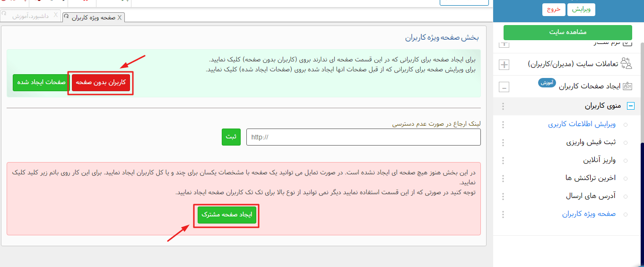Click three-dots handle beside sidebar 'صفحه ویژه کاربران'
This screenshot has width=644, height=267.
[503, 215]
